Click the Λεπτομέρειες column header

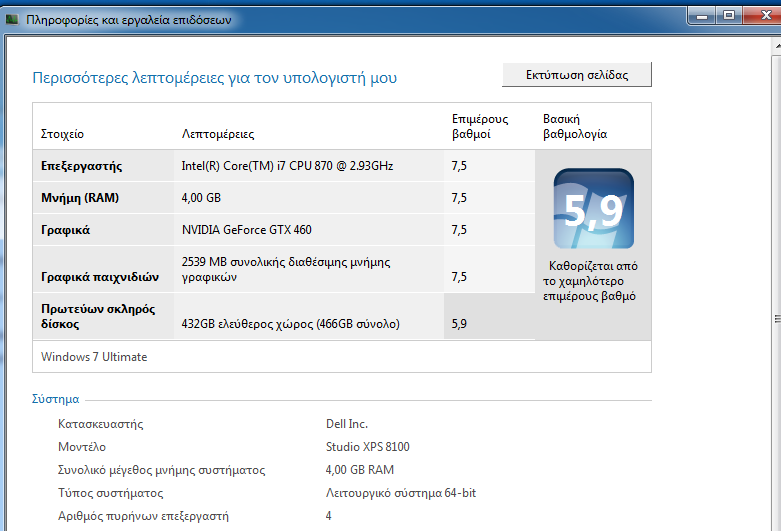tap(218, 134)
